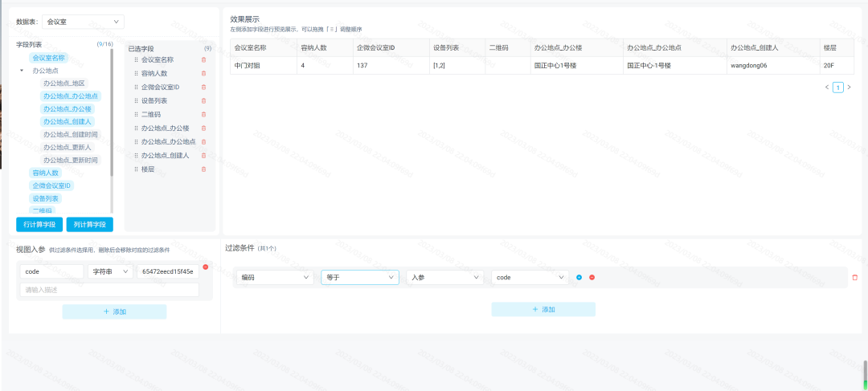The width and height of the screenshot is (868, 391).
Task: Click drag handle beside 设备列表 selected field
Action: [x=136, y=100]
